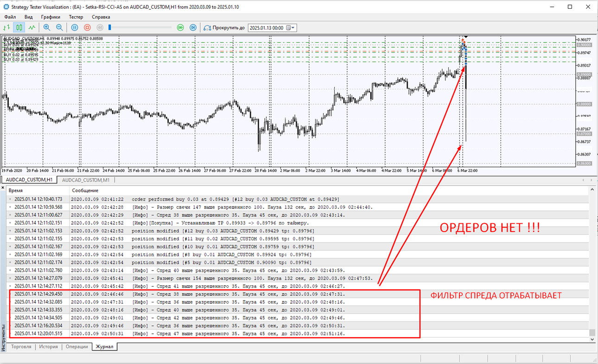
Task: Open the Справка menu
Action: pos(101,17)
